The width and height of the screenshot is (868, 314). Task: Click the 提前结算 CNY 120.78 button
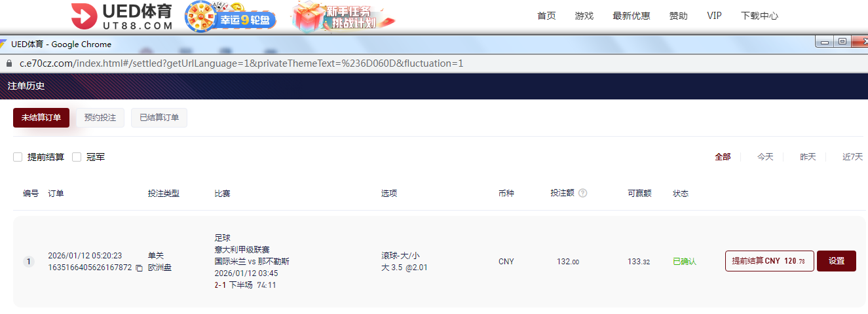pyautogui.click(x=770, y=261)
